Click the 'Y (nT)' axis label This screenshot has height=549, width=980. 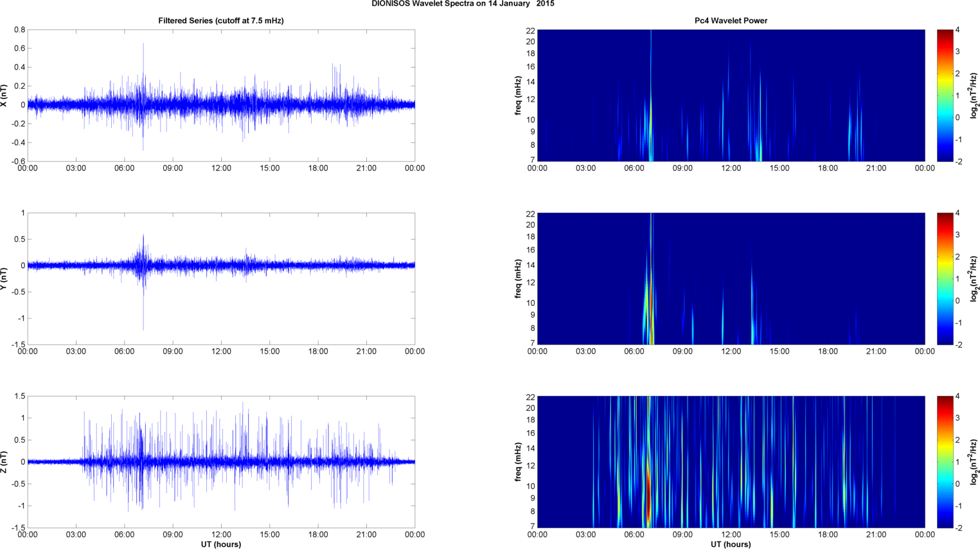(4, 278)
